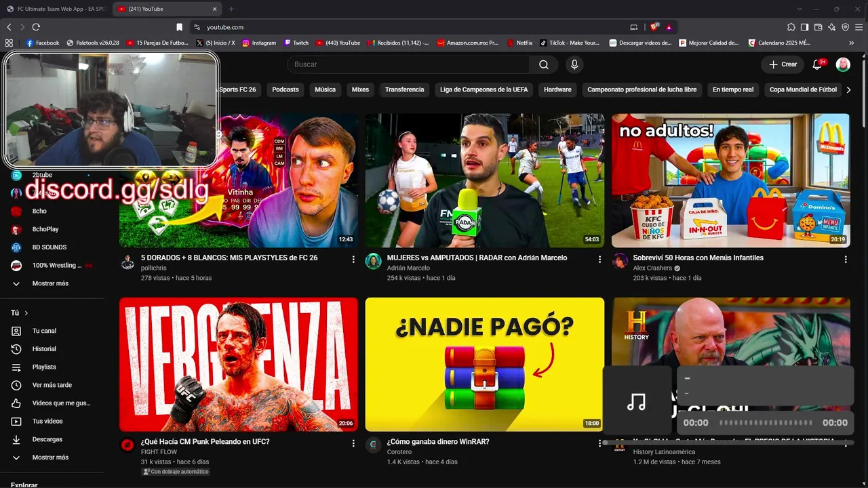Open more options for CM Punk video
The image size is (868, 488).
(353, 443)
